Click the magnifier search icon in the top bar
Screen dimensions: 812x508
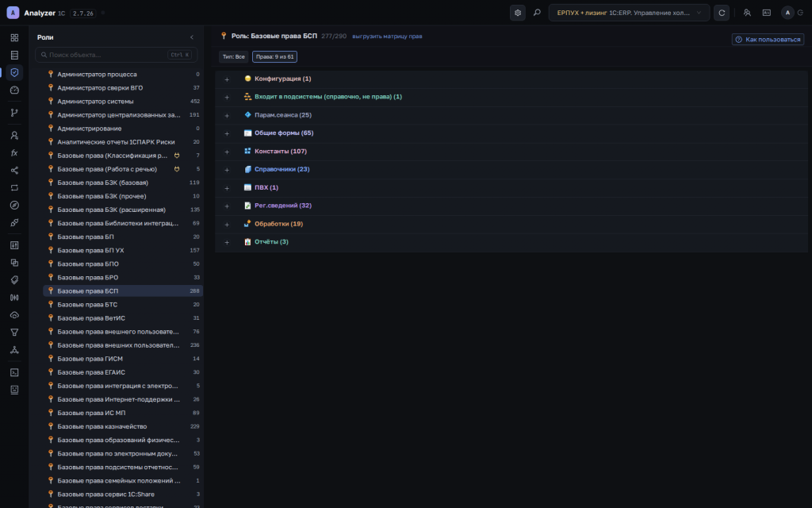[x=537, y=13]
